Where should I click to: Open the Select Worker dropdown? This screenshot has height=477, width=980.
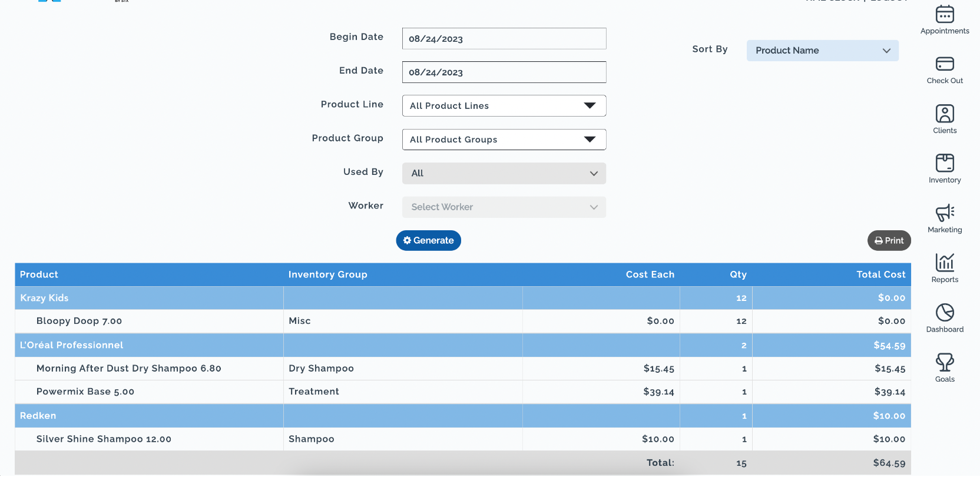(504, 207)
